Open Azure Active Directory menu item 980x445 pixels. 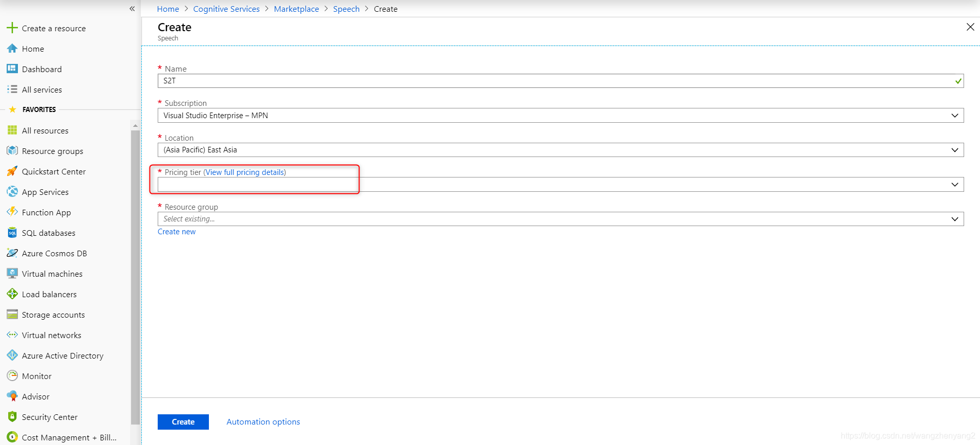click(x=62, y=355)
